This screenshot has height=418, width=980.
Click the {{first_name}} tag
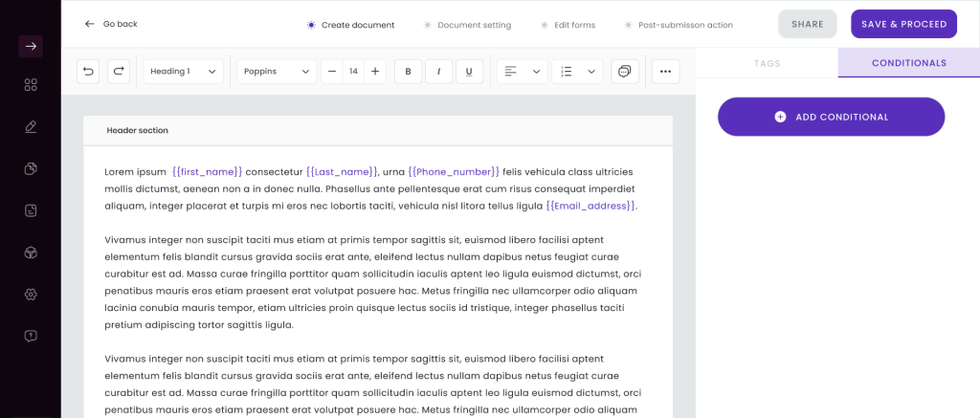click(x=207, y=172)
